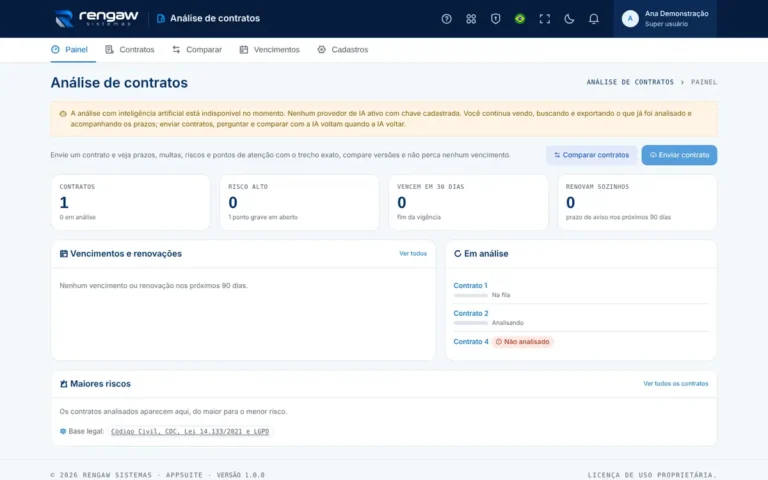Click the Não analisado status badge

coord(522,342)
